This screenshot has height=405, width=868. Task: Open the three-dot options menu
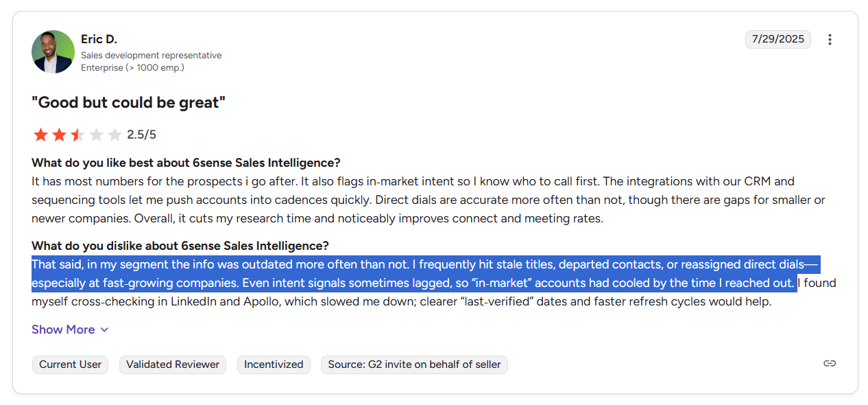pos(830,40)
